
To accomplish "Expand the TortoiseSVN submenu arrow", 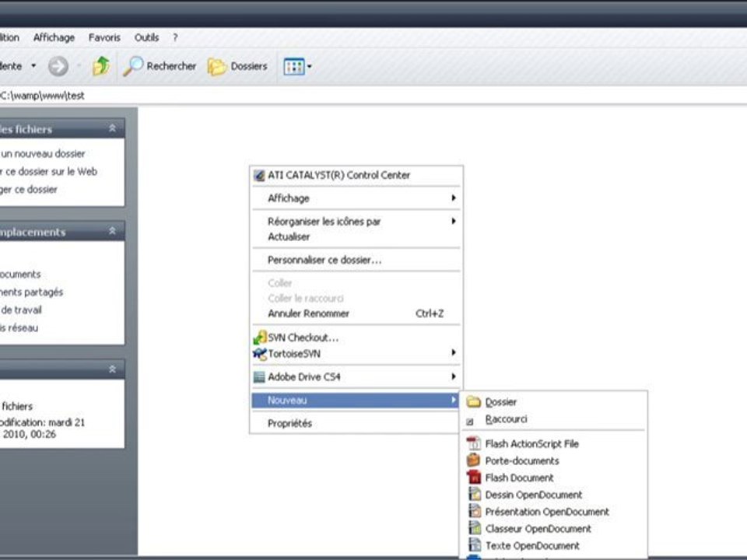I will 454,352.
